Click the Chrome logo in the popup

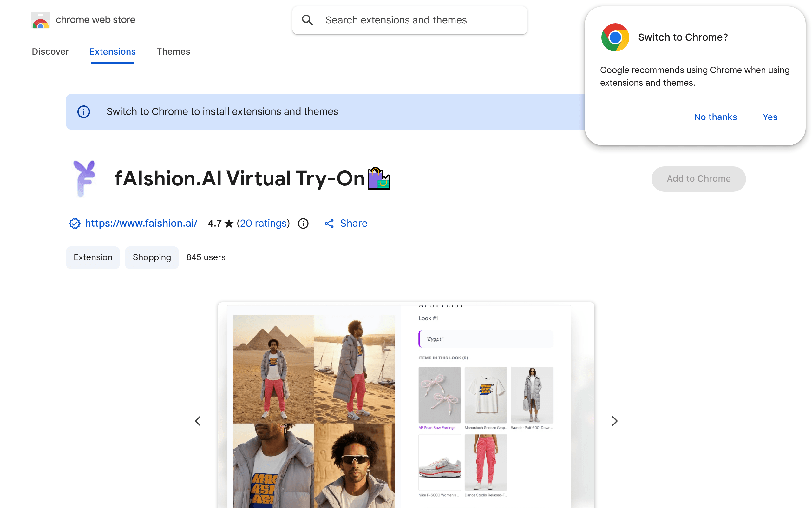point(615,37)
